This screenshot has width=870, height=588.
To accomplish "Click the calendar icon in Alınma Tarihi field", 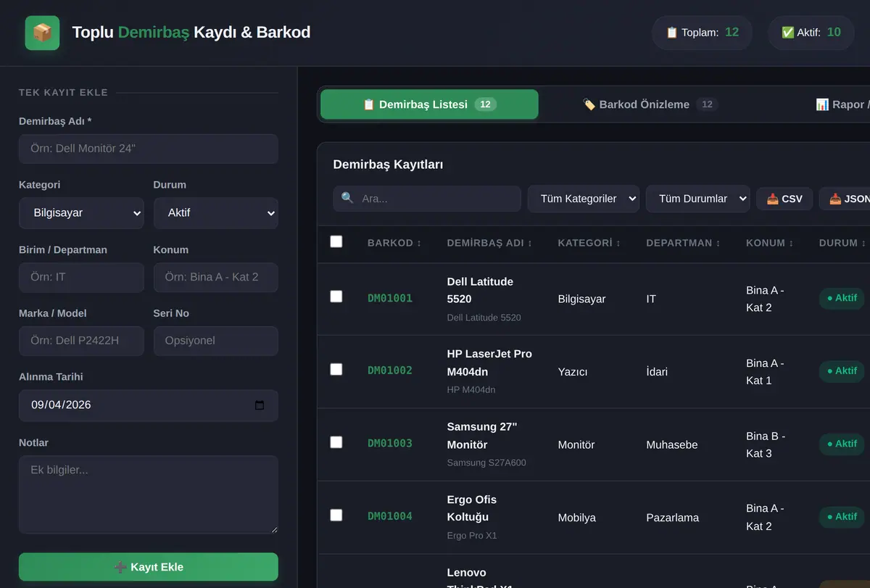I will coord(260,405).
